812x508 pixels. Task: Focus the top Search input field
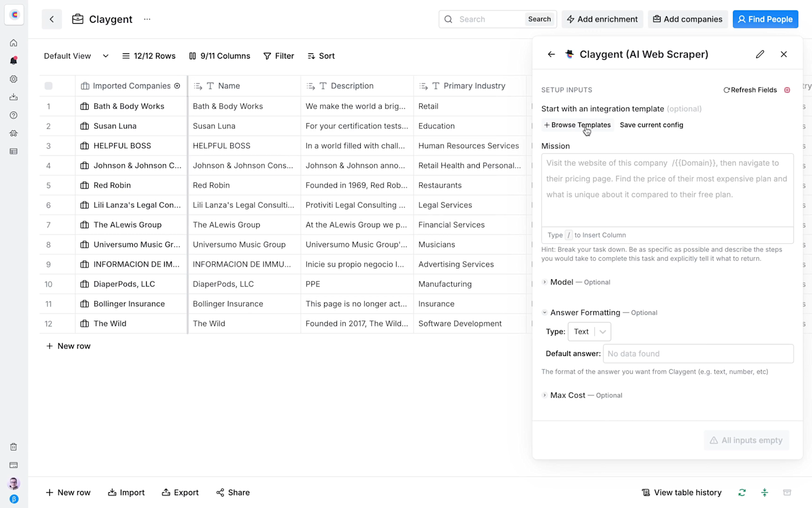(490, 19)
